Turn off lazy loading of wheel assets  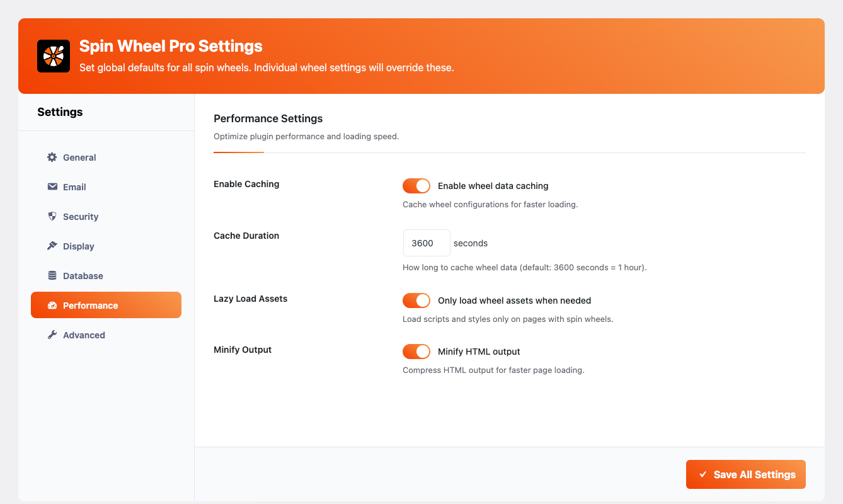(x=416, y=300)
